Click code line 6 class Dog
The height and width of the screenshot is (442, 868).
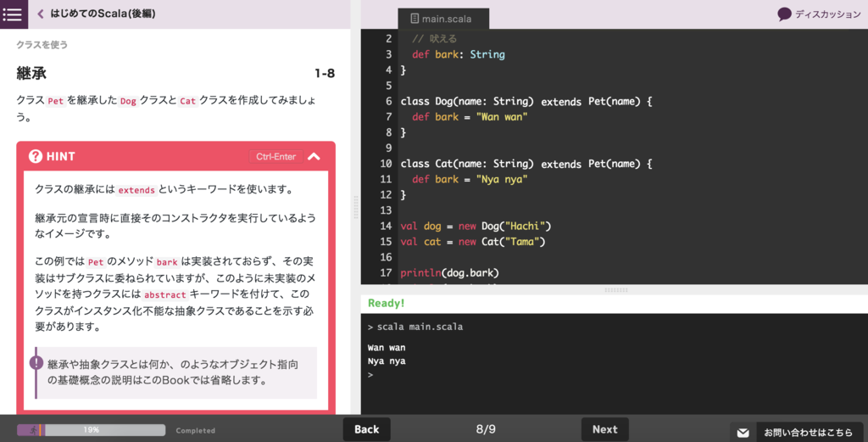526,101
